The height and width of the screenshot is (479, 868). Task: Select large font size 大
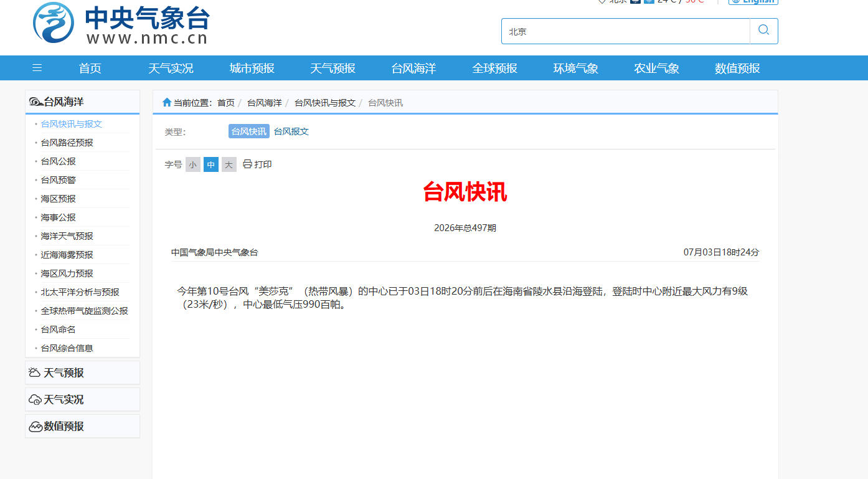229,164
